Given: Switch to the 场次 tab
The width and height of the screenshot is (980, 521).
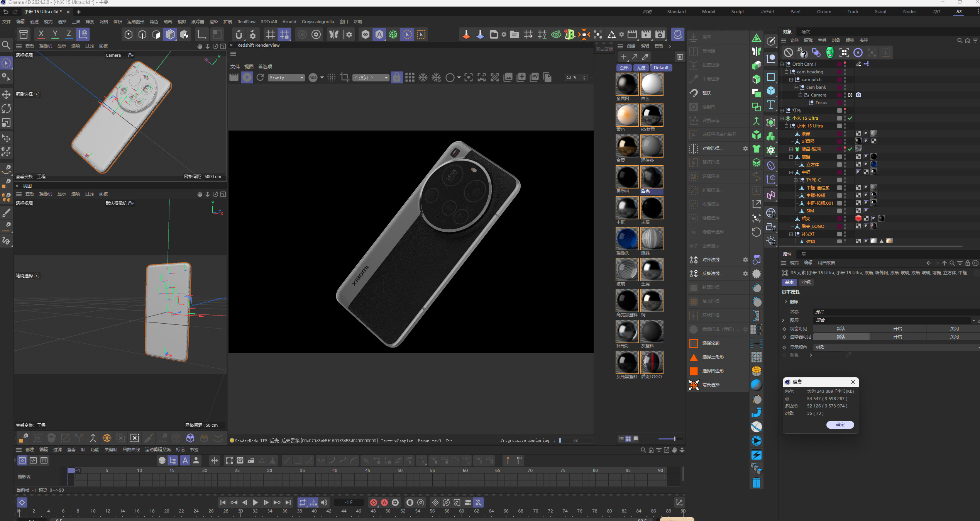Looking at the screenshot, I should 806,32.
